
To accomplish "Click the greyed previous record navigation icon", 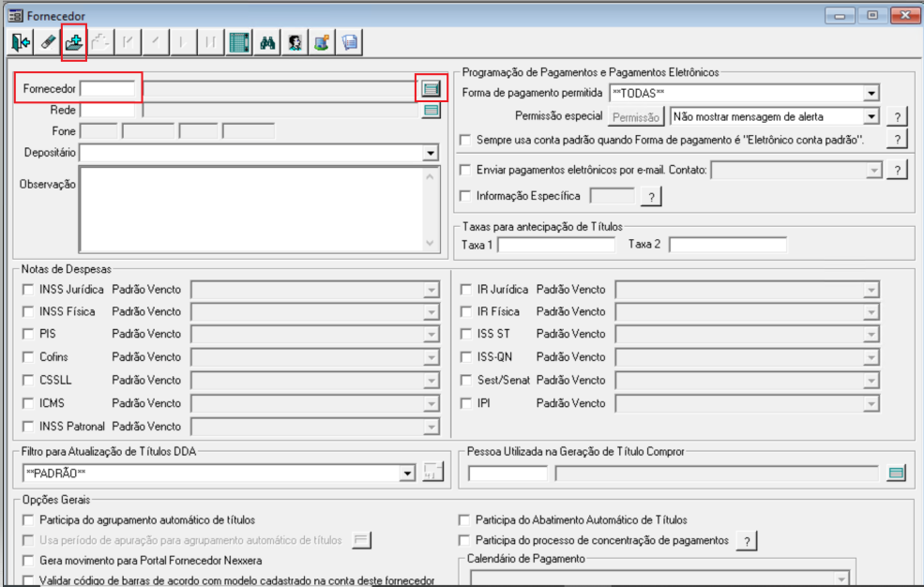I will 156,42.
